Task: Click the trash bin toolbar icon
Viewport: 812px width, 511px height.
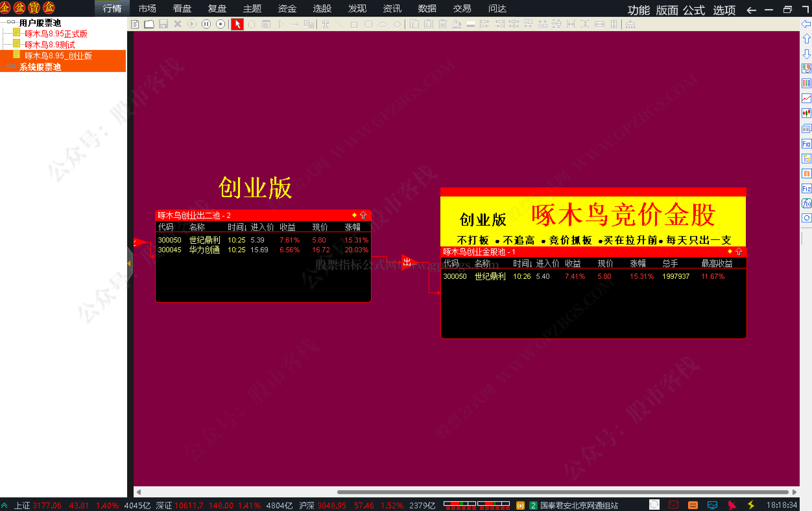Action: (x=443, y=24)
